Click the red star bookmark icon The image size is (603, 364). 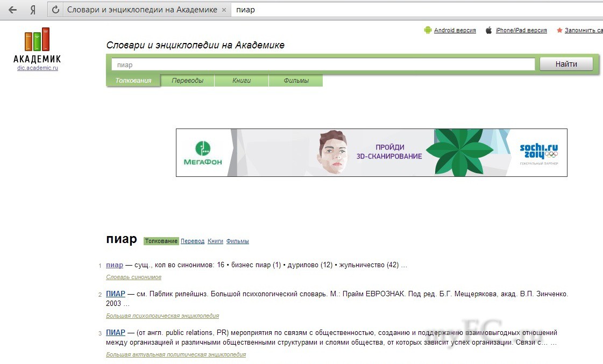(559, 31)
